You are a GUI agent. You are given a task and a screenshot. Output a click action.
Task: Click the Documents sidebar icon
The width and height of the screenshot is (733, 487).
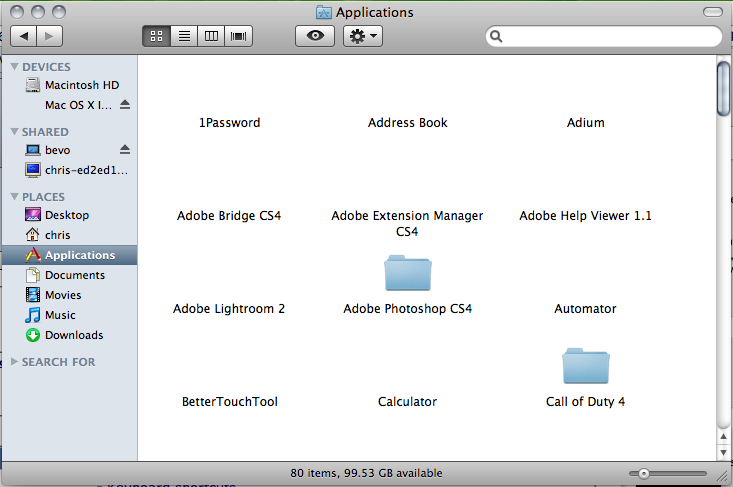[x=33, y=275]
